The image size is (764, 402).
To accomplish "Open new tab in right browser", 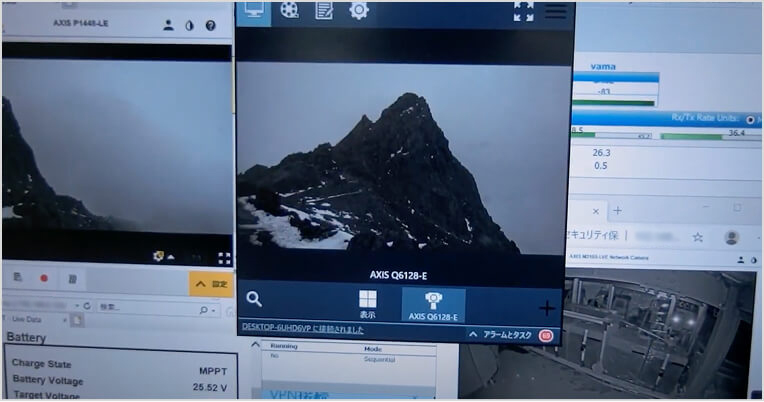I will pyautogui.click(x=617, y=211).
